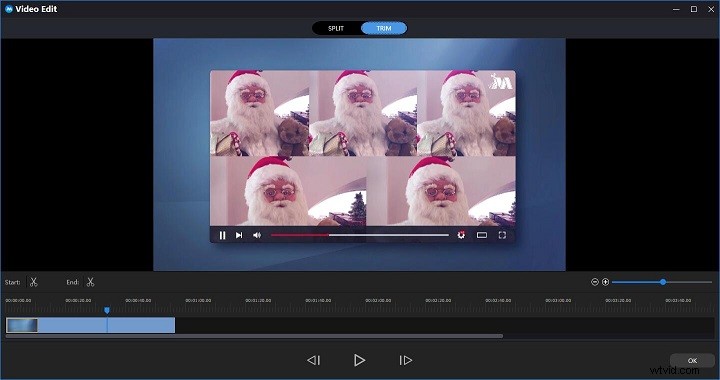Close the Video Edit window
720x380 pixels.
(711, 9)
